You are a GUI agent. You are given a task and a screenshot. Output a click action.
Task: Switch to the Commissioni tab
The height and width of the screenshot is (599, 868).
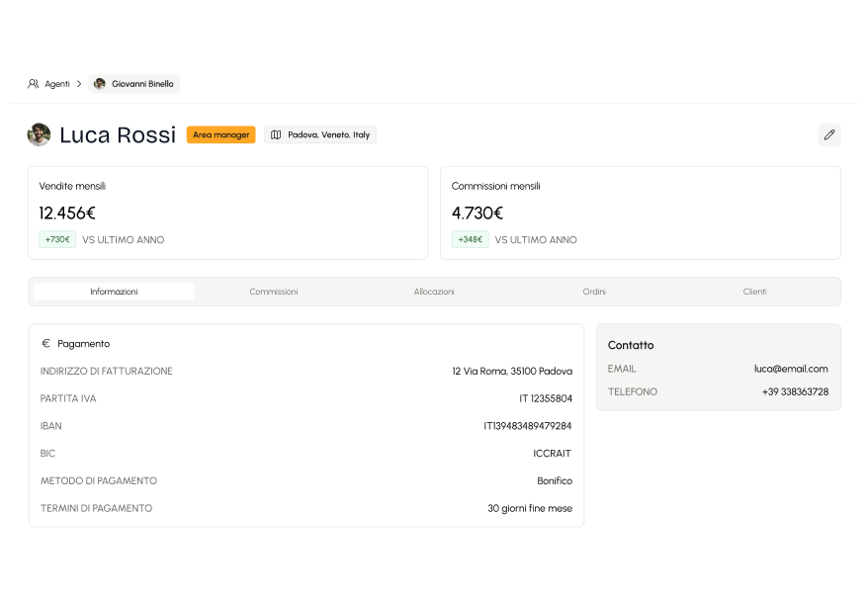coord(274,292)
